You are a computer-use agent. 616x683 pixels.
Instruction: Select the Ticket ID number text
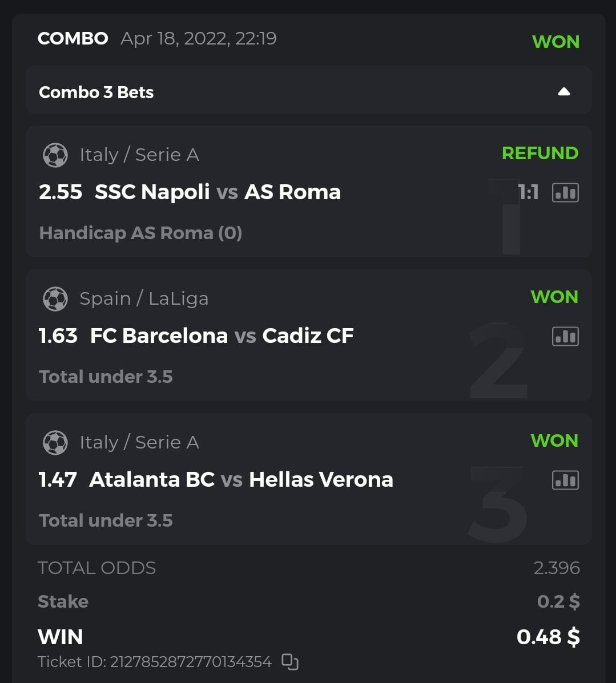191,662
